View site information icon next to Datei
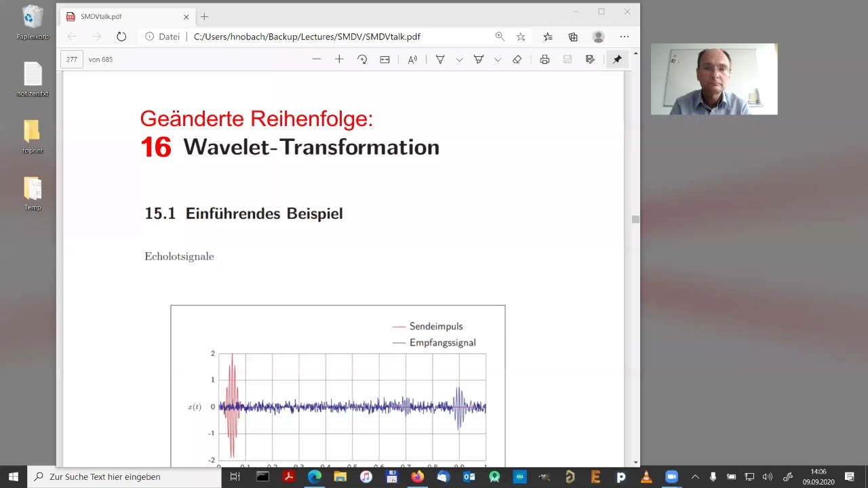The width and height of the screenshot is (868, 488). (149, 37)
